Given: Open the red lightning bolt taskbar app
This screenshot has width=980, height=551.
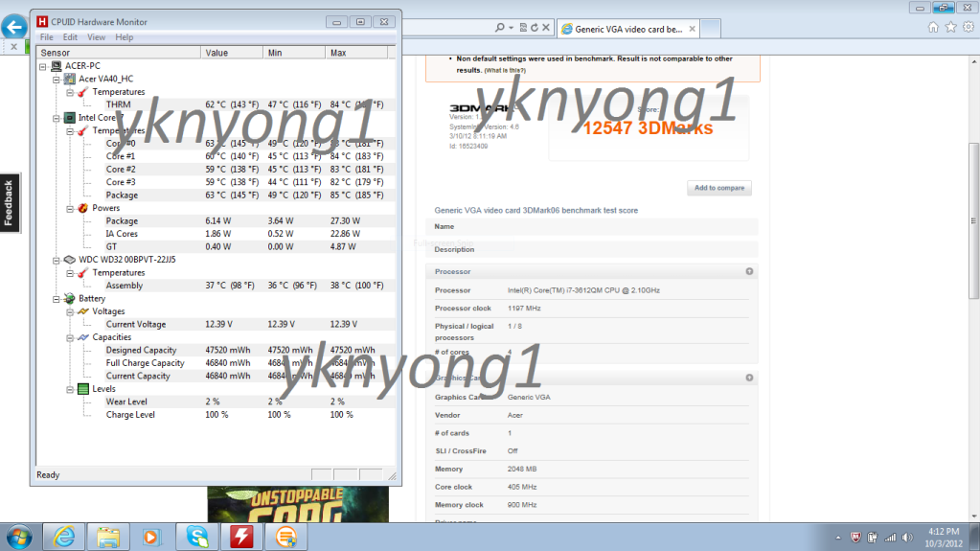Looking at the screenshot, I should 241,538.
